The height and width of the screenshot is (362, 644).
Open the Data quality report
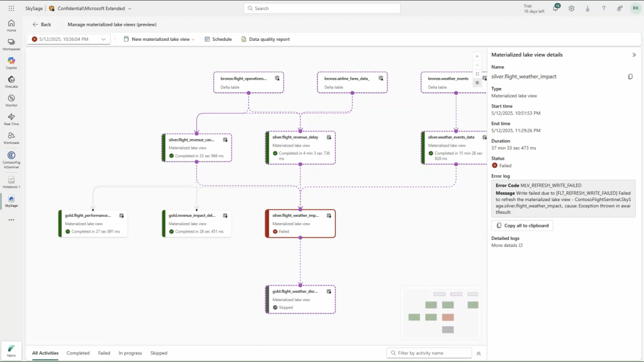click(265, 39)
